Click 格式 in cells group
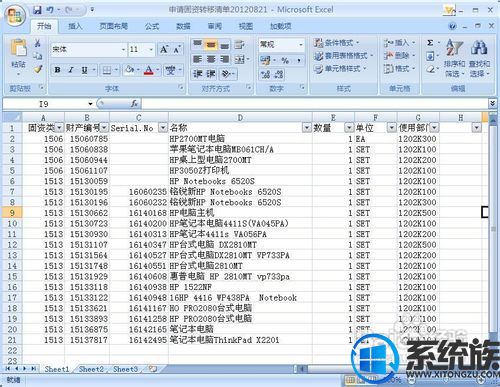 [399, 69]
